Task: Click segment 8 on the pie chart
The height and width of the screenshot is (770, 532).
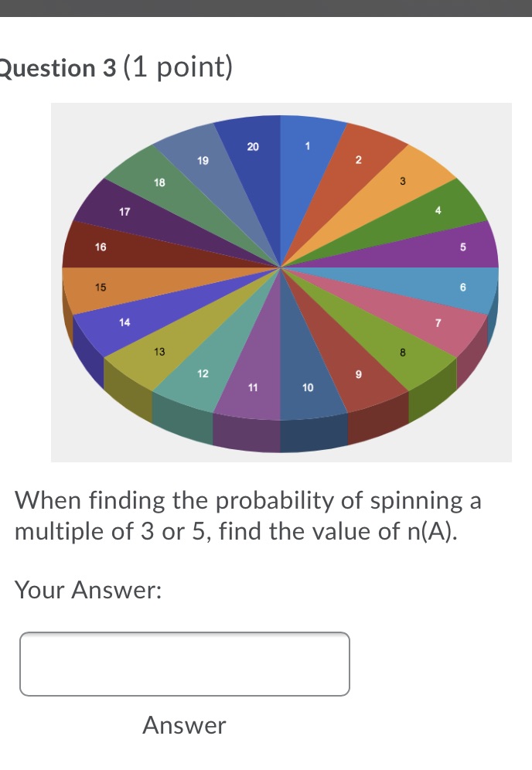Action: pyautogui.click(x=402, y=353)
